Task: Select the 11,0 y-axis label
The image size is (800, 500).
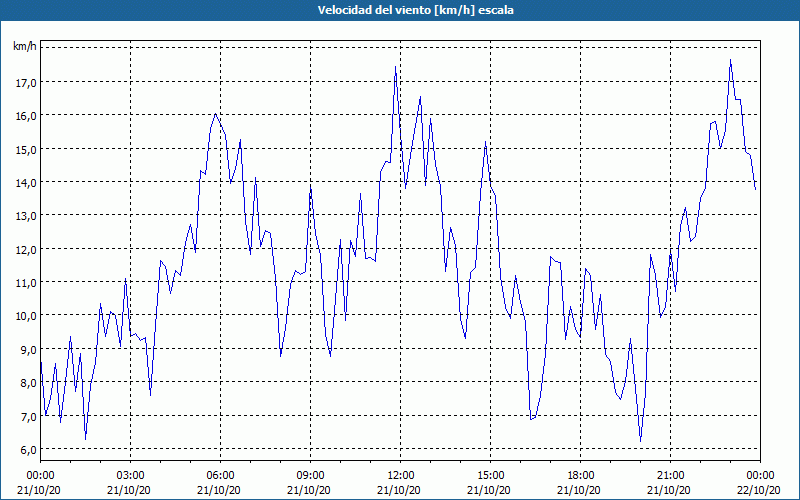Action: 26,282
